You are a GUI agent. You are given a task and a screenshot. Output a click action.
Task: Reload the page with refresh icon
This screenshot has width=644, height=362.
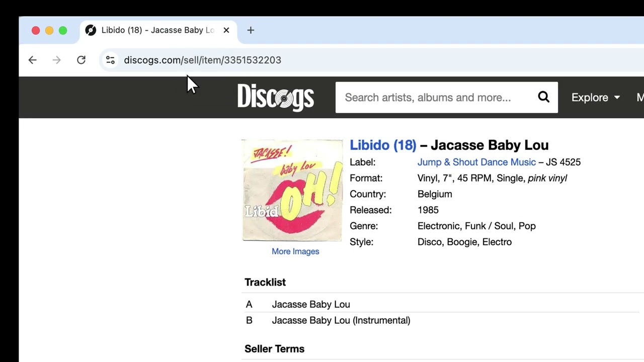point(81,60)
